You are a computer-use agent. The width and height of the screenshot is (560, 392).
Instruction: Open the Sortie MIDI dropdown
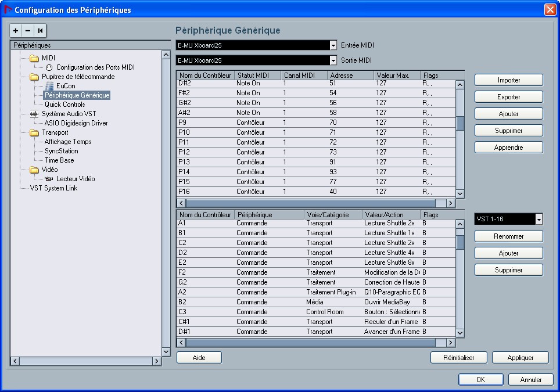point(333,60)
